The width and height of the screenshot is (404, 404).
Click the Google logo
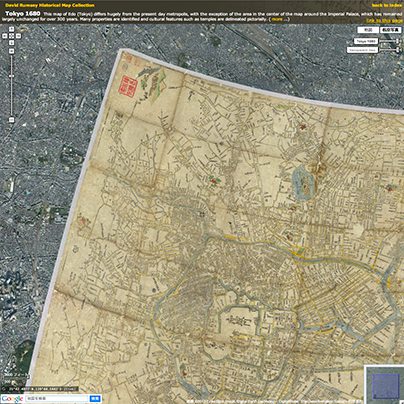click(12, 399)
